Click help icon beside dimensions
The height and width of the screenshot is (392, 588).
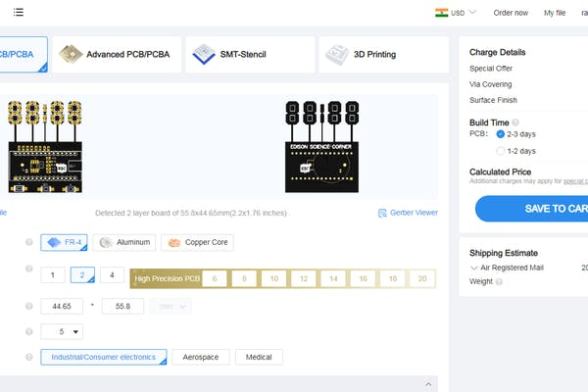coord(28,306)
